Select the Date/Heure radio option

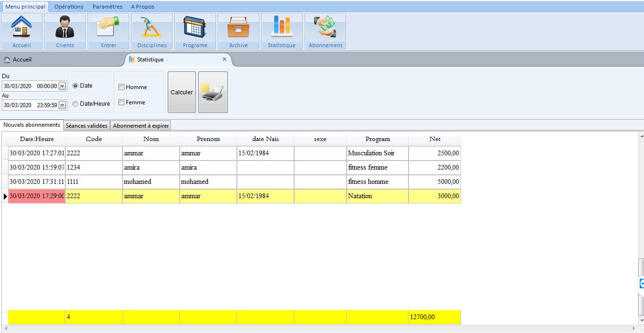pos(75,104)
